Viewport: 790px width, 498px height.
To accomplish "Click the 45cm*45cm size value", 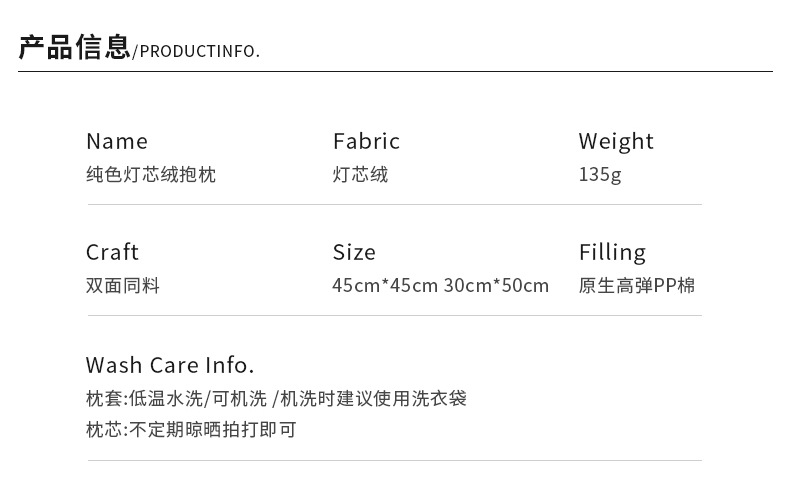I will (x=385, y=286).
